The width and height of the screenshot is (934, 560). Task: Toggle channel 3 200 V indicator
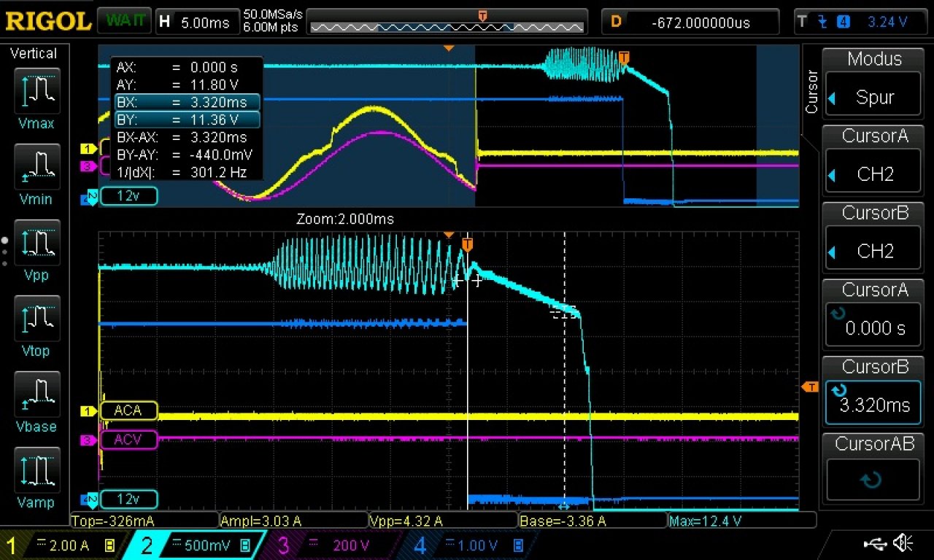click(x=331, y=545)
